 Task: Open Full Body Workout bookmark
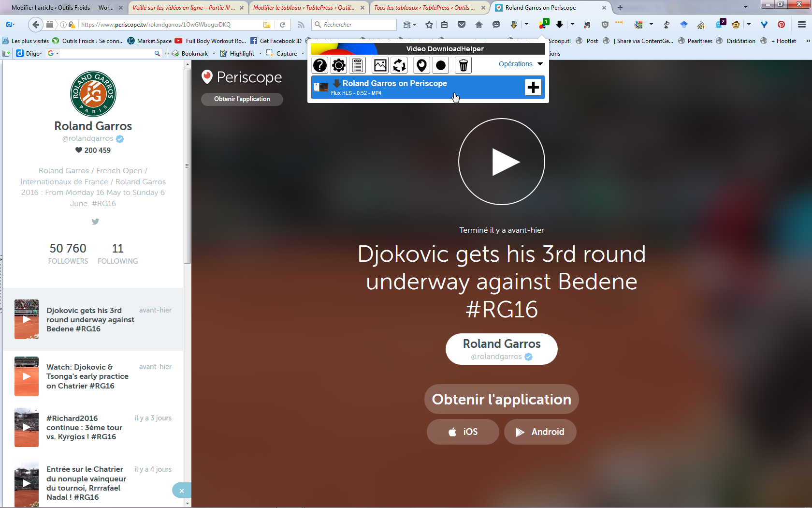[x=211, y=41]
